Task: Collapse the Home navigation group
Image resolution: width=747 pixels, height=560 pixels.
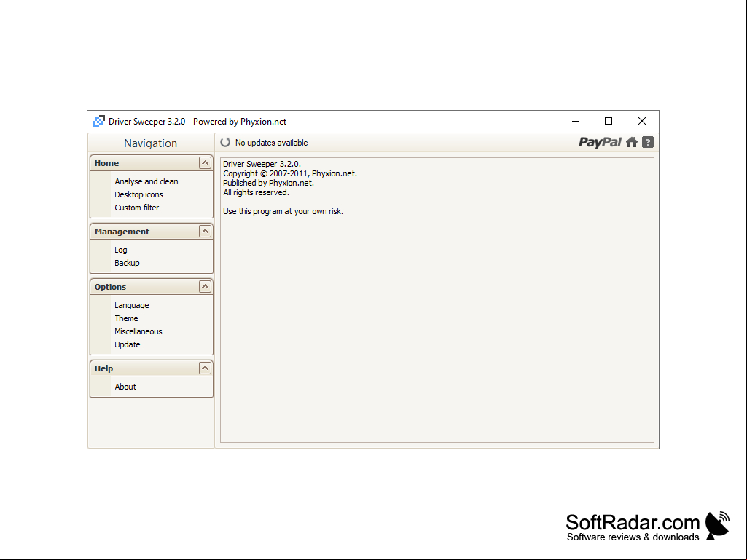Action: pos(205,163)
